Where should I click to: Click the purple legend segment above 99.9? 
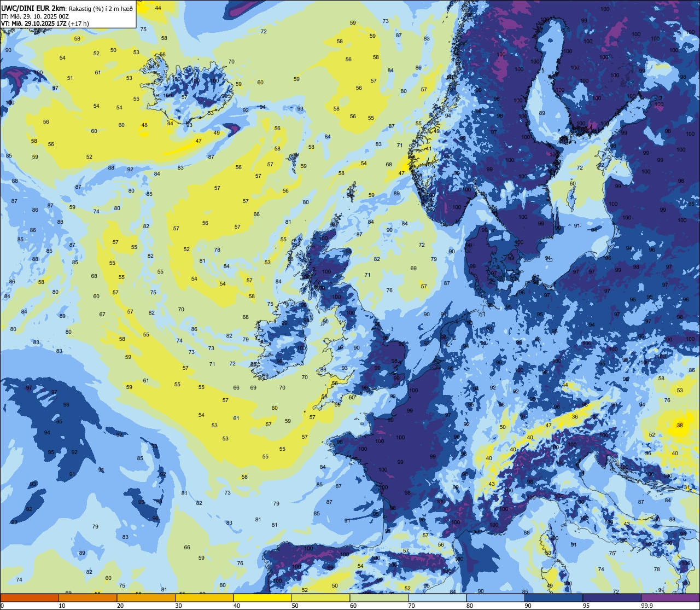(x=670, y=597)
